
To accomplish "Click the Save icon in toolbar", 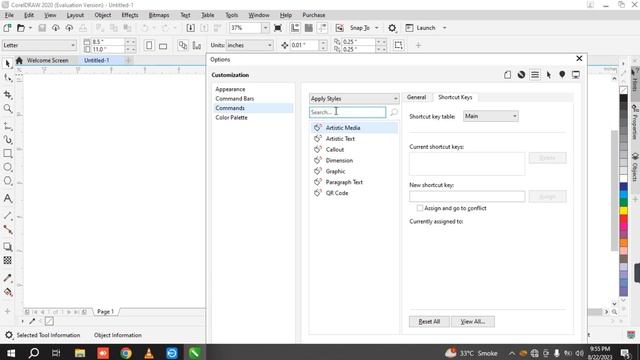I will tap(42, 28).
